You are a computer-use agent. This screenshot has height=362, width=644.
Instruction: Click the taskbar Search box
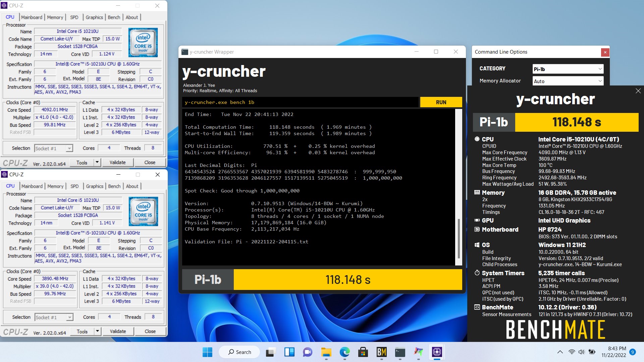(x=239, y=352)
